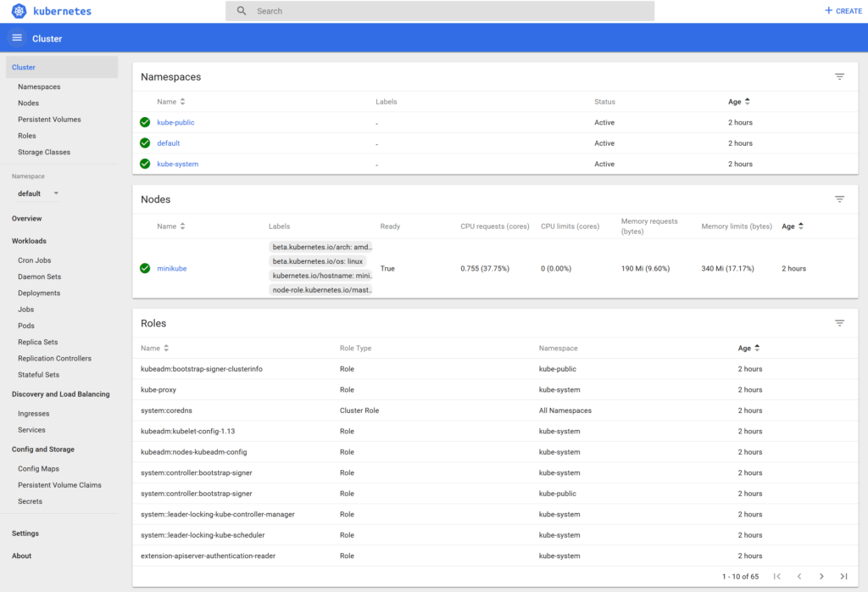Open Stateful Sets in the sidebar
Viewport: 868px width, 592px height.
[x=38, y=375]
